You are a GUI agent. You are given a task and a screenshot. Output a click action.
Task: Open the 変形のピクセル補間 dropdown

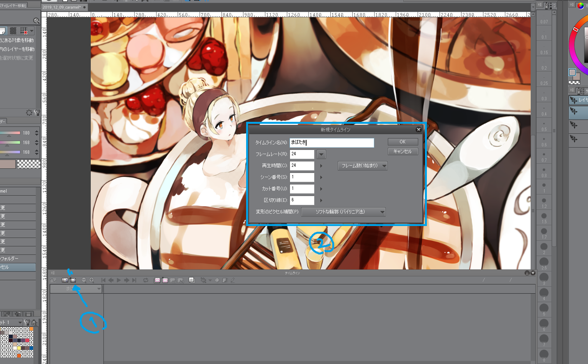(343, 212)
